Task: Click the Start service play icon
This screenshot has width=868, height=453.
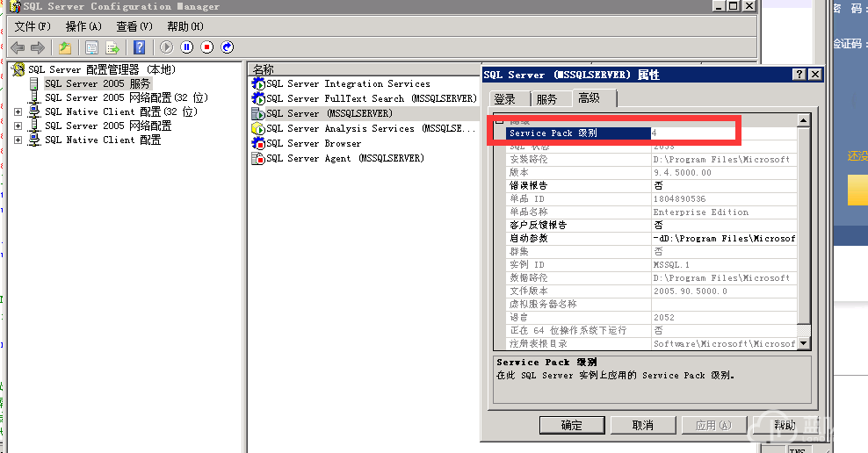Action: (x=167, y=47)
